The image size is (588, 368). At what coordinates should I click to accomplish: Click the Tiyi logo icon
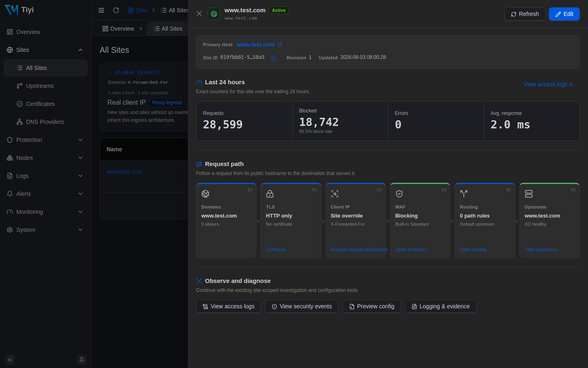pos(11,10)
